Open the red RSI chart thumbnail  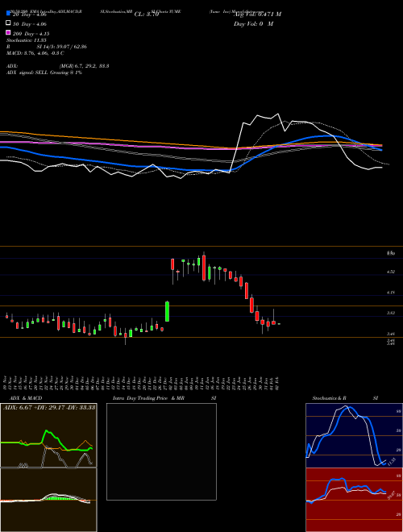354,500
